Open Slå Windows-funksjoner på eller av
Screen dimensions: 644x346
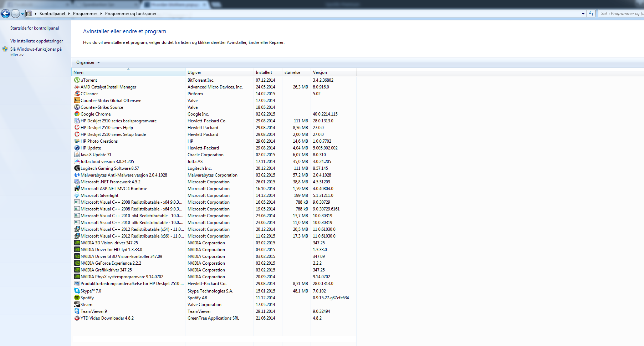36,52
